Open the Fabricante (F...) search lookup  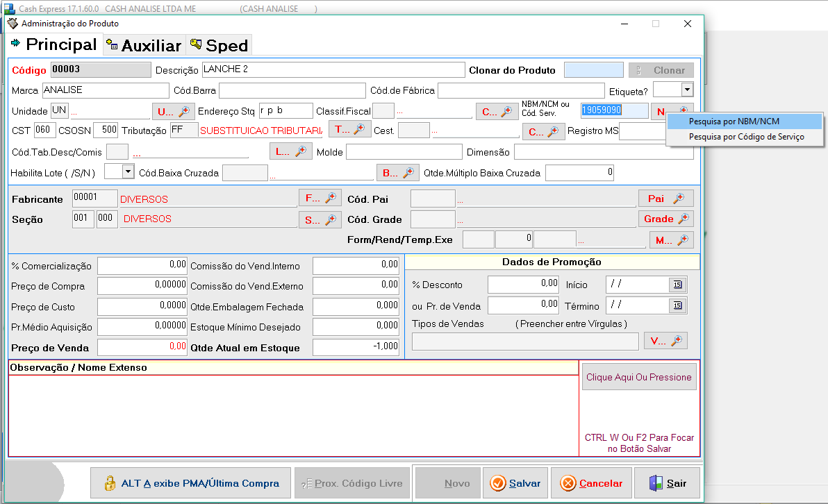[x=320, y=199]
